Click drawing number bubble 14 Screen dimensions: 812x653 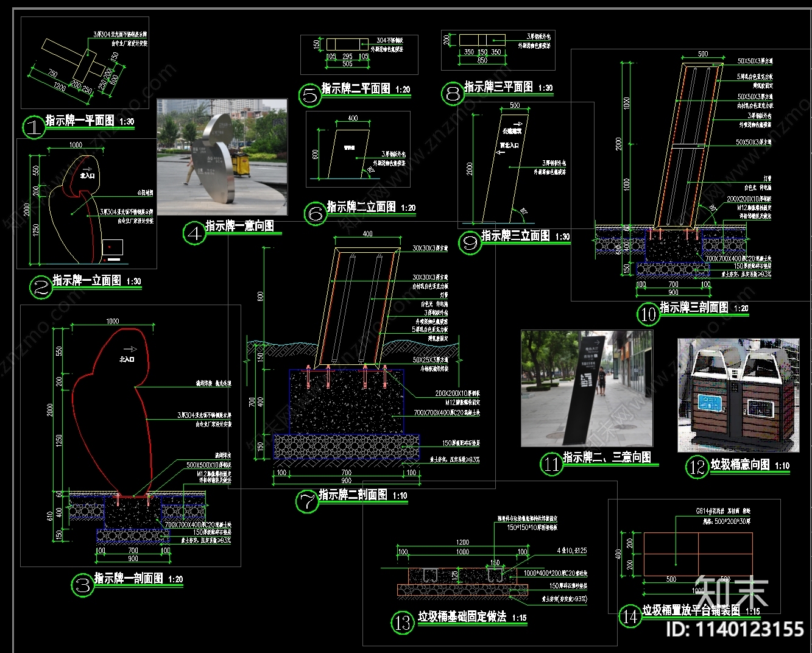click(x=629, y=616)
